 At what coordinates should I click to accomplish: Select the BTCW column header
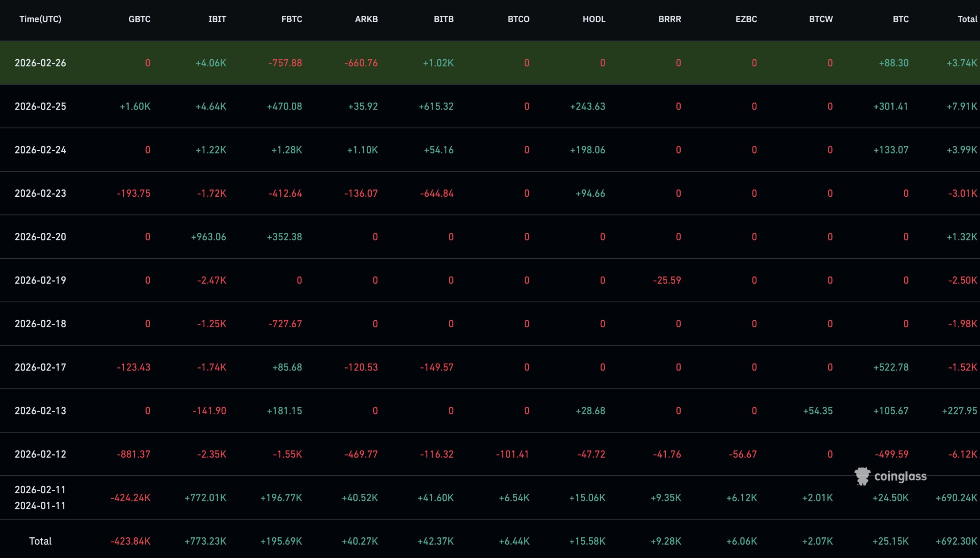[821, 19]
